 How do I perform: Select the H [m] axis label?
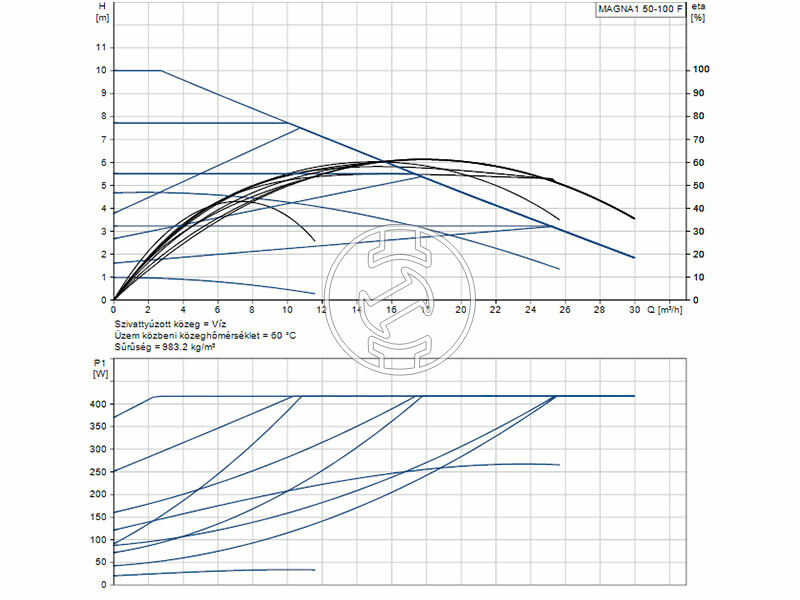[101, 12]
